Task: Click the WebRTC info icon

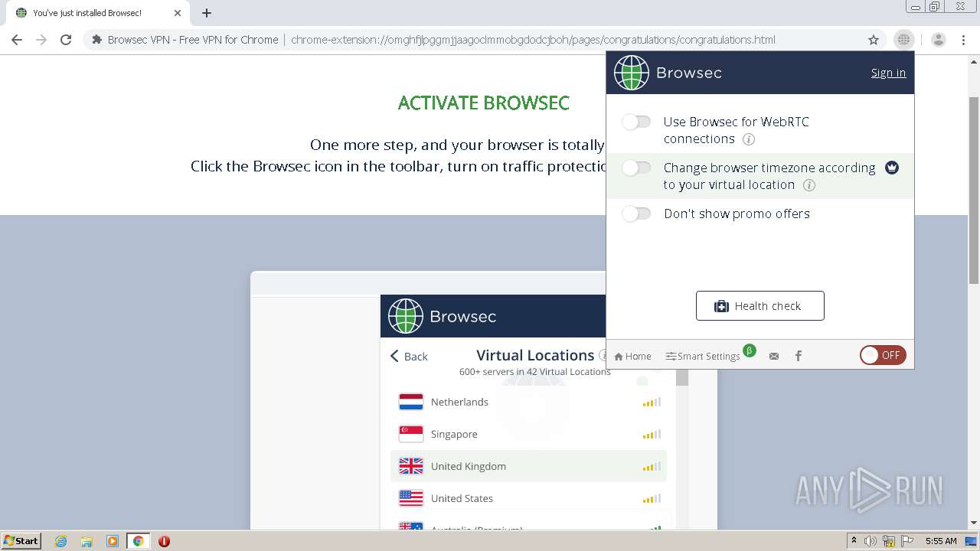Action: [x=749, y=139]
